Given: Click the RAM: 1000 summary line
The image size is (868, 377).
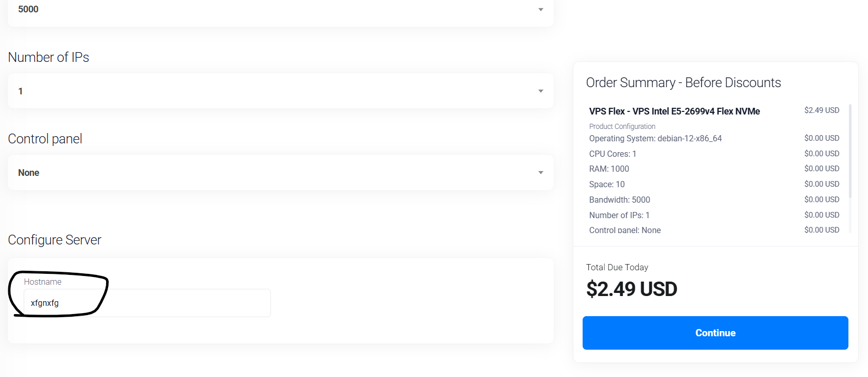Looking at the screenshot, I should coord(609,169).
